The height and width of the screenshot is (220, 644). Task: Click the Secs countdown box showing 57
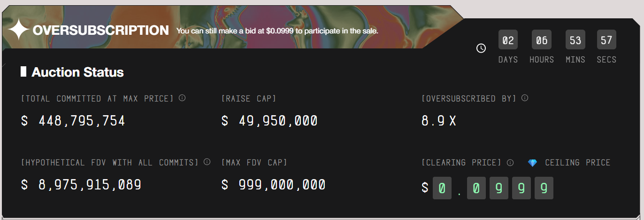[606, 40]
